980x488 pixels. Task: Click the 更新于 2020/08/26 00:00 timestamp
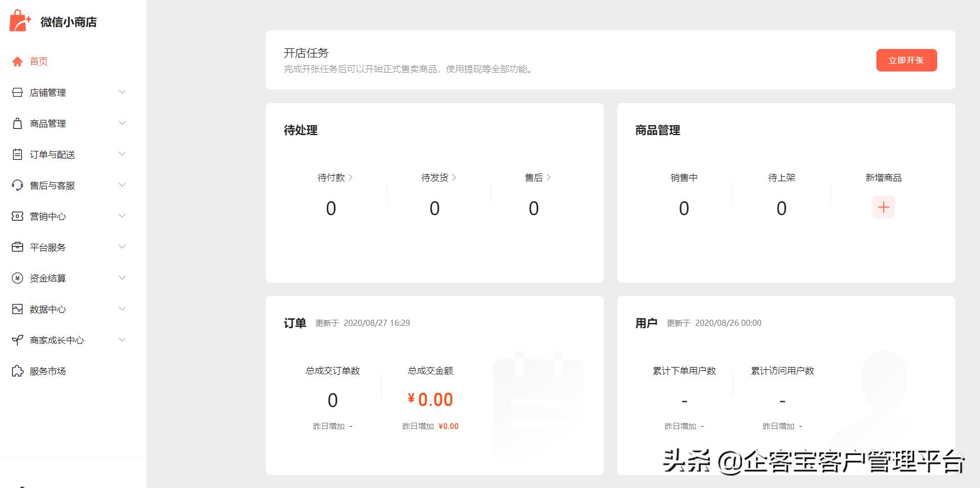(714, 323)
